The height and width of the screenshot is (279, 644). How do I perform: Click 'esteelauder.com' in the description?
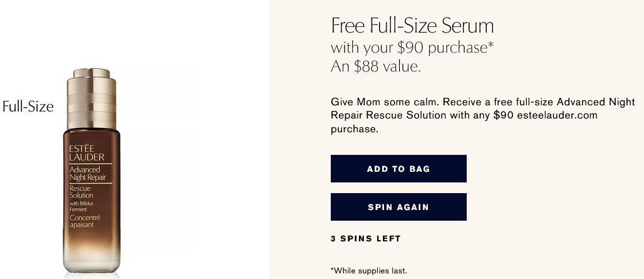point(558,115)
